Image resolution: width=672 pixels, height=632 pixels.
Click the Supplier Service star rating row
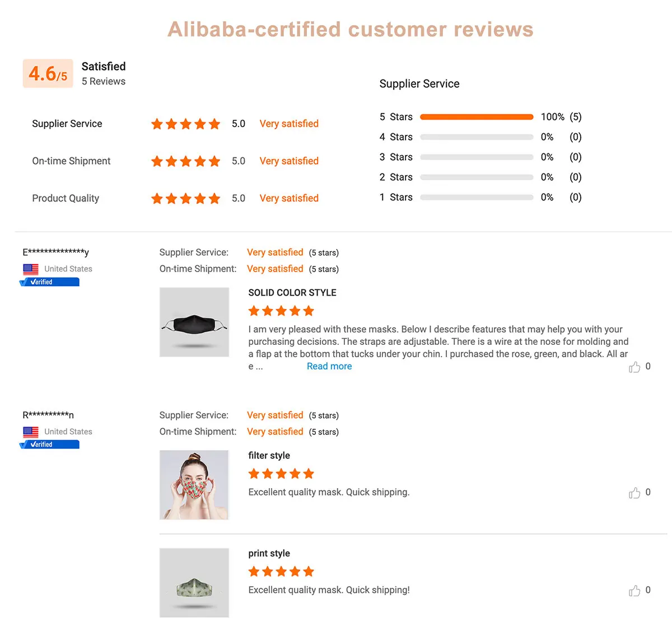[x=185, y=124]
